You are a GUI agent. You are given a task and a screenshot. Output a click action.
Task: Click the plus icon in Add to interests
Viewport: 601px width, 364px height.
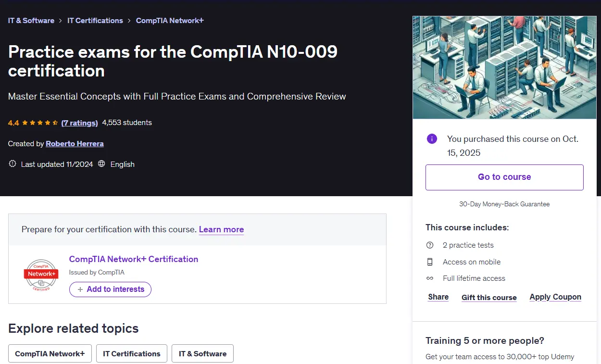pyautogui.click(x=80, y=289)
